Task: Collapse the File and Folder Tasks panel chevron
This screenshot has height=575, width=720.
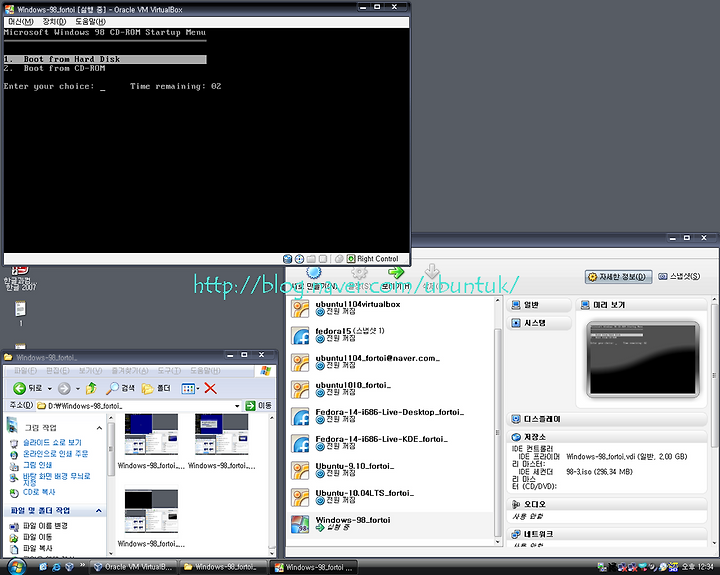Action: [99, 511]
